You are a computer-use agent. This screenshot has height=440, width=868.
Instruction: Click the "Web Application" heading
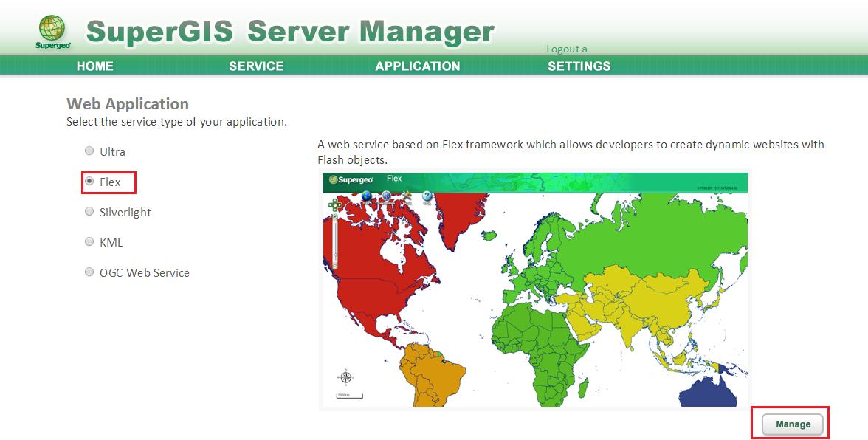tap(128, 104)
